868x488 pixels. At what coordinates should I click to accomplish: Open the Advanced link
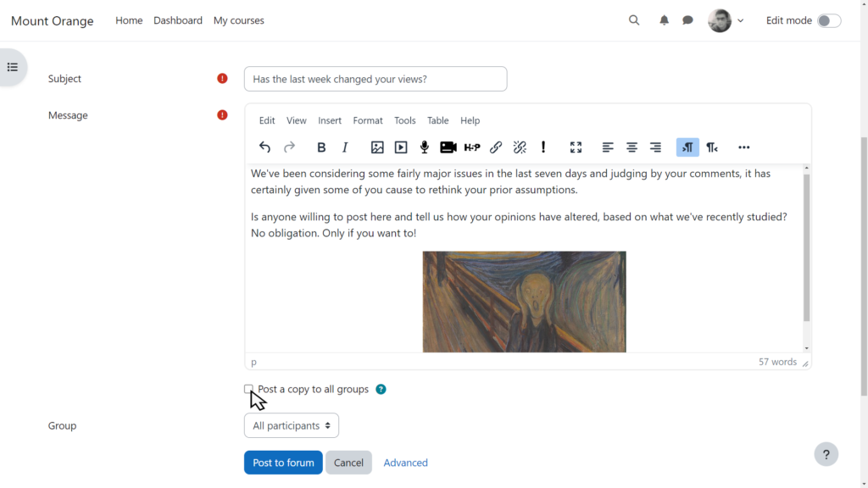(x=405, y=463)
